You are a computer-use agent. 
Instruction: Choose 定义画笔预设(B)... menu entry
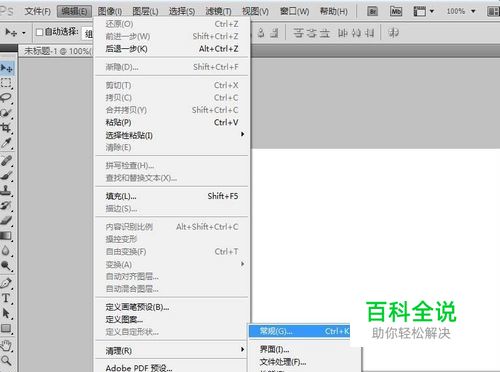pos(172,307)
